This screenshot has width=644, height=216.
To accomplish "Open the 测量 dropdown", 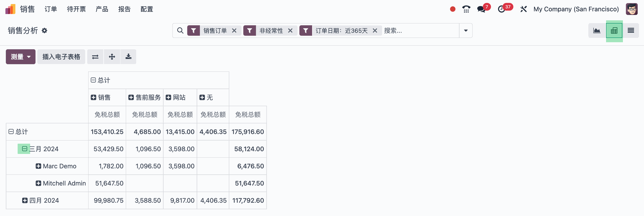I will pos(20,57).
